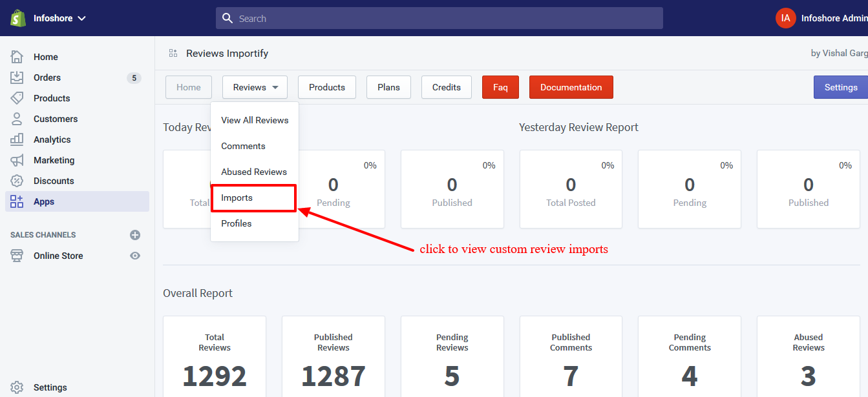Focus the top Search field
Image resolution: width=868 pixels, height=397 pixels.
point(439,18)
